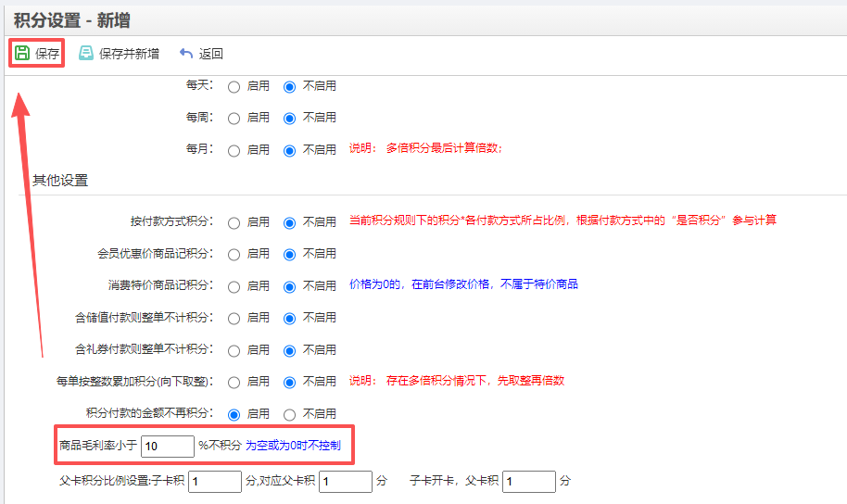This screenshot has height=504, width=847.
Task: Click 返回 to go back
Action: tap(211, 54)
